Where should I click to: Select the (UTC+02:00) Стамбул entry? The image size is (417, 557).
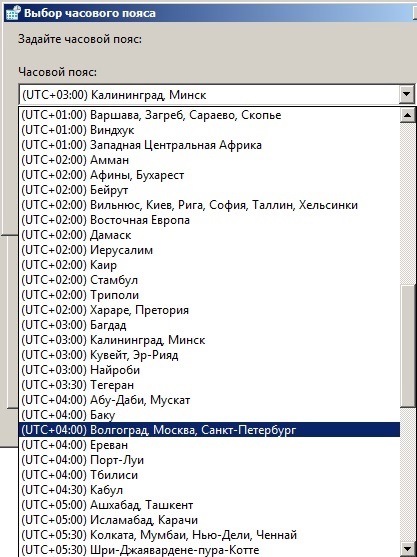click(x=209, y=280)
